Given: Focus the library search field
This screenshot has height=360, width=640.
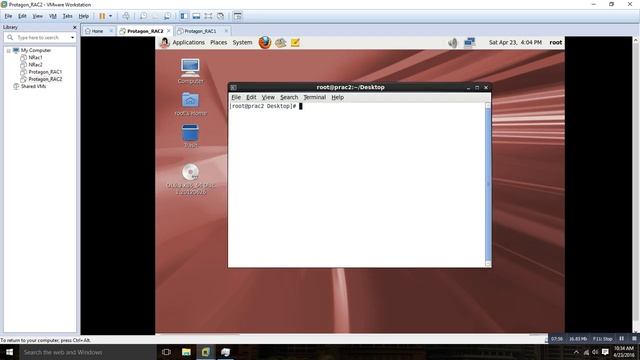Looking at the screenshot, I should (40, 38).
